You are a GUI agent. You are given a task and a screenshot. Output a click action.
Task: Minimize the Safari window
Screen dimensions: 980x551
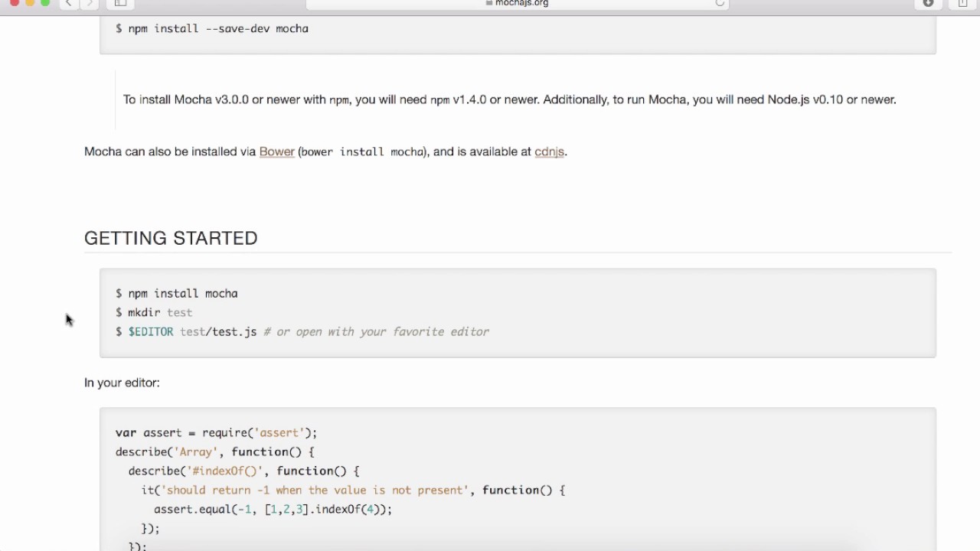[30, 2]
